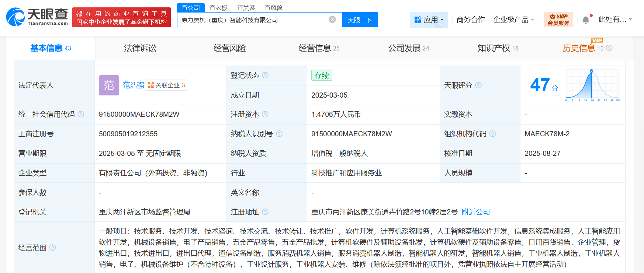The height and width of the screenshot is (273, 644).
Task: Expand the 企业级产品 dropdown menu
Action: point(513,20)
